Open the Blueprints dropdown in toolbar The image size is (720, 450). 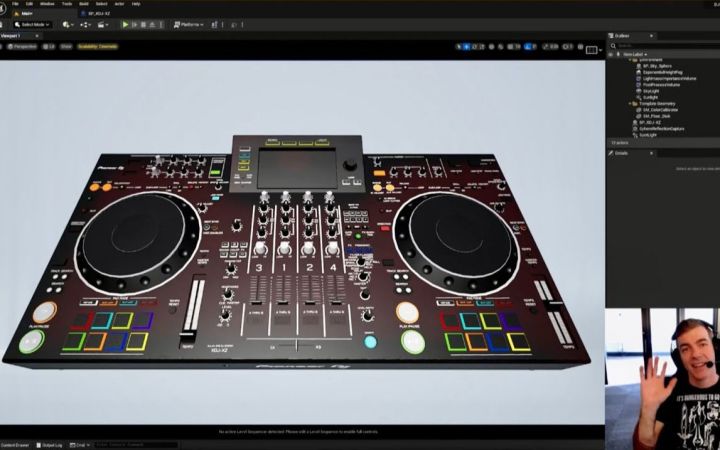point(85,24)
